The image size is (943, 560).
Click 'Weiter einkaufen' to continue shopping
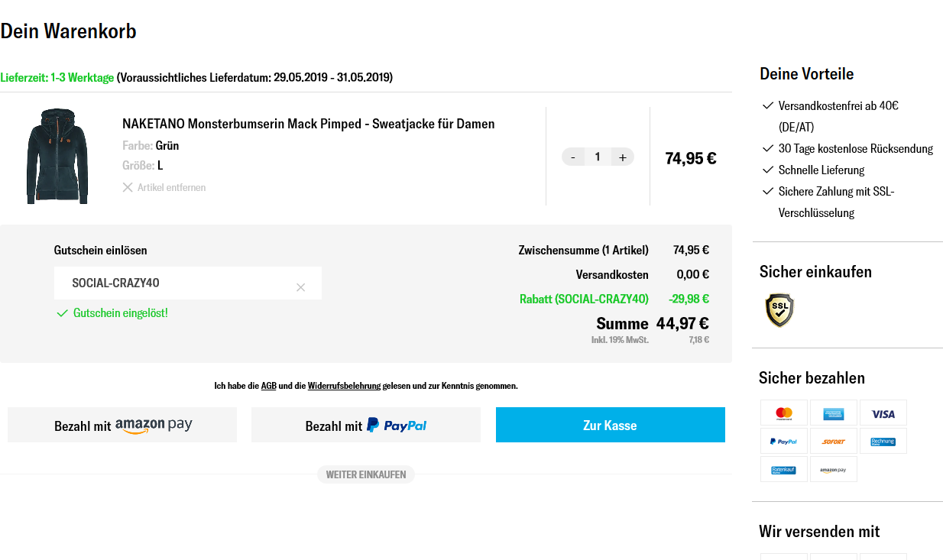coord(366,474)
